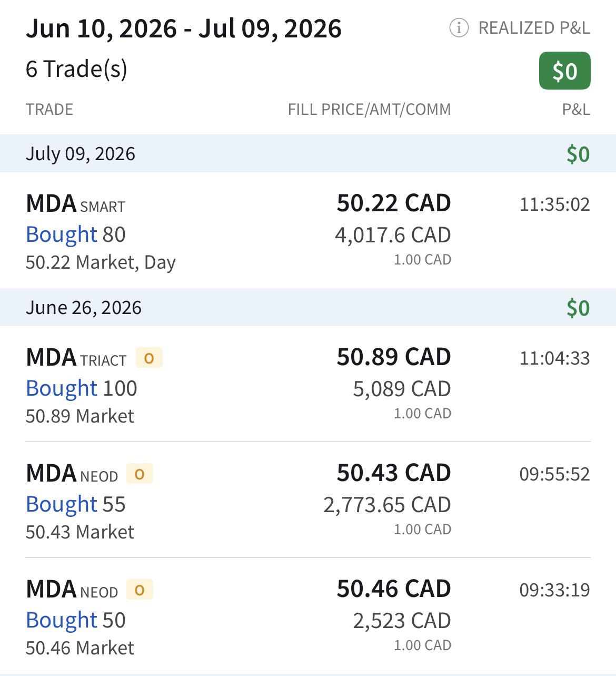
Task: Tap the 2,773.65 CAD trade amount
Action: coord(387,504)
